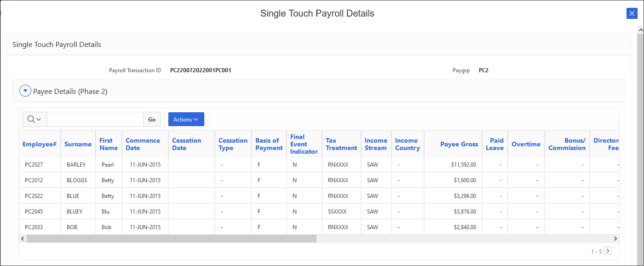644x266 pixels.
Task: Focus the report search input field
Action: (x=95, y=119)
